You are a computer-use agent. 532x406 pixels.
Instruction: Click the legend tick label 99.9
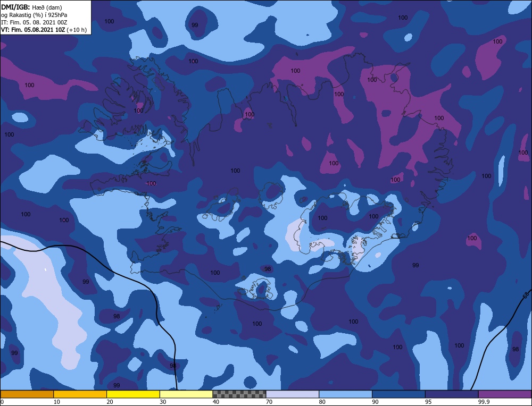point(484,402)
